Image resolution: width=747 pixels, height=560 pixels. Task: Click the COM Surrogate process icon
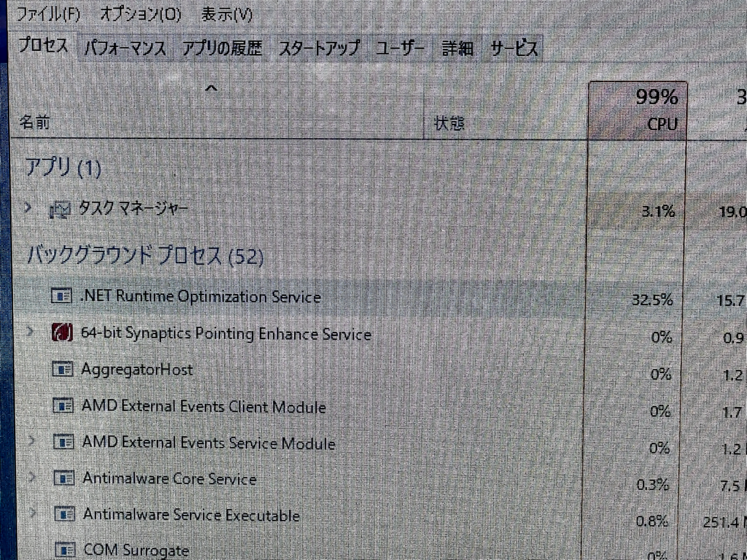click(x=66, y=550)
